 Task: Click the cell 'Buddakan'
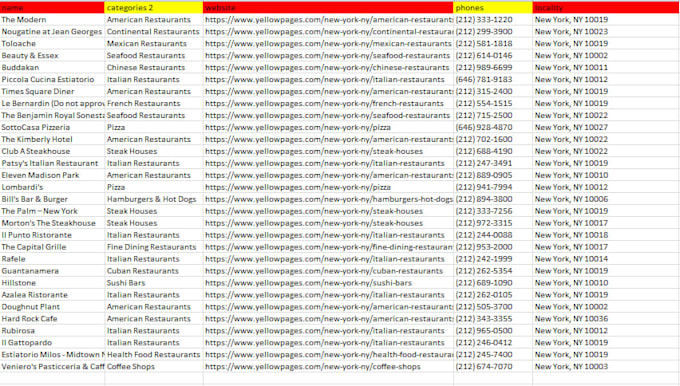(52, 67)
